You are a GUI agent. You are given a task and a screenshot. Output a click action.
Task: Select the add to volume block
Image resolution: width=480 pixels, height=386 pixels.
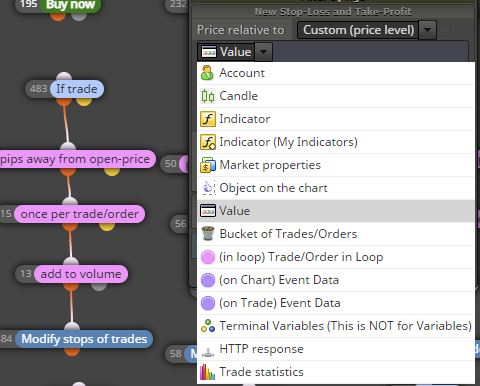point(81,274)
